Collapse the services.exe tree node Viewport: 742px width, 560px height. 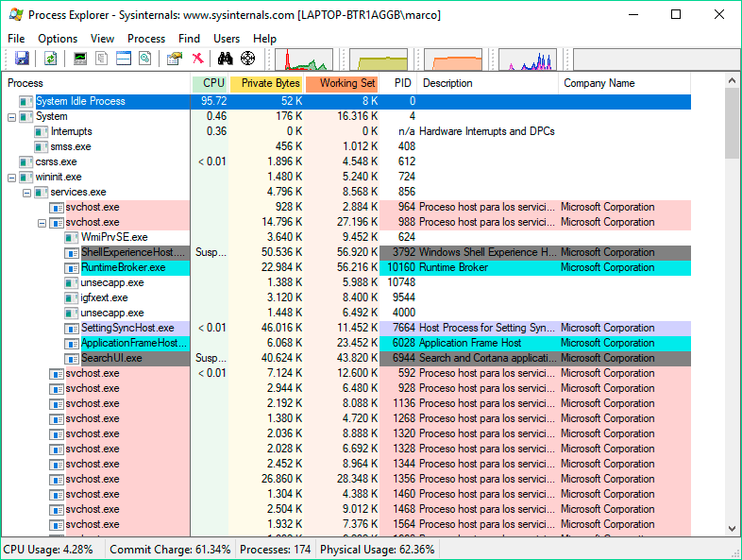click(x=27, y=193)
